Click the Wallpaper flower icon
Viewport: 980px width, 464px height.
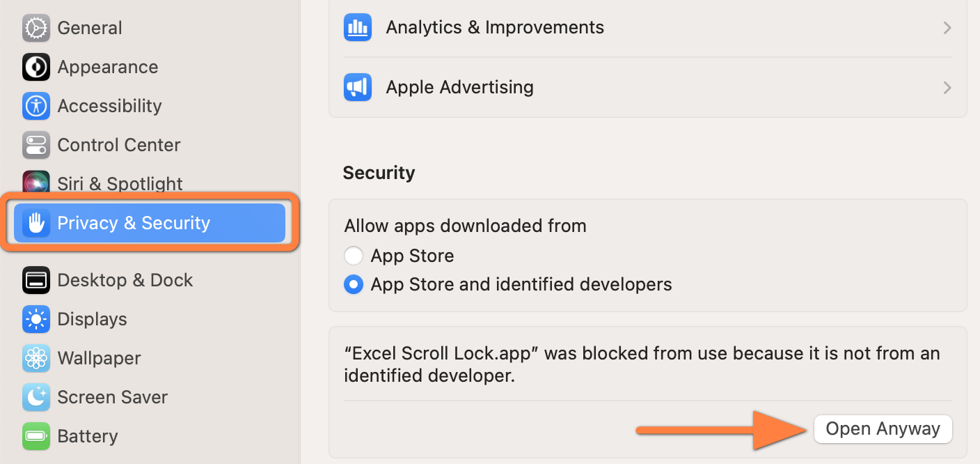click(x=35, y=358)
